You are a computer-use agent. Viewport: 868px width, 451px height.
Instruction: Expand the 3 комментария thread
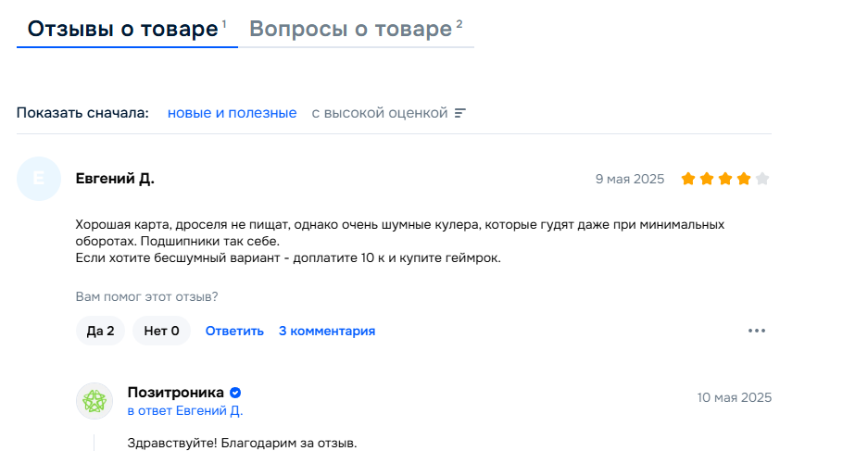tap(327, 331)
